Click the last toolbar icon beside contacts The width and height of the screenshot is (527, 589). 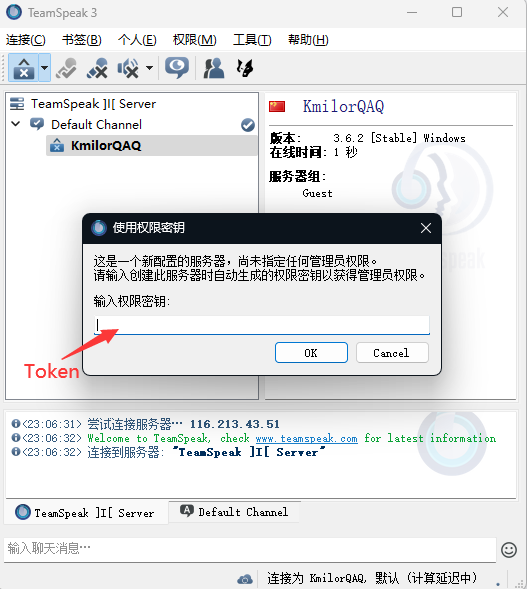[245, 68]
